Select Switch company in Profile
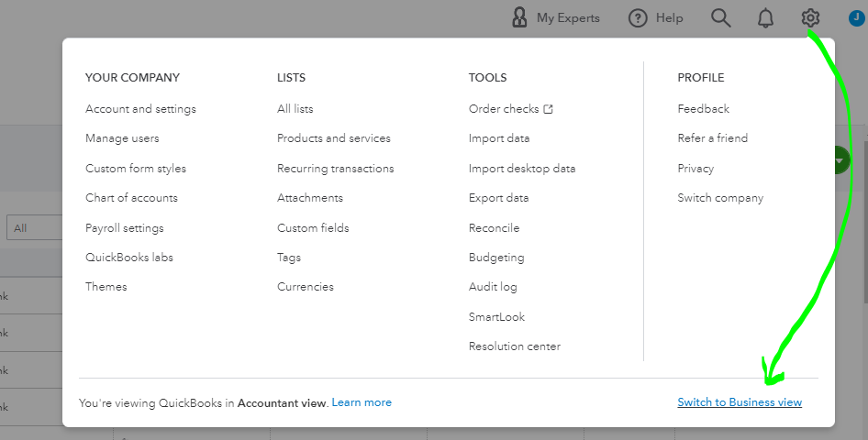Image resolution: width=868 pixels, height=440 pixels. click(x=720, y=198)
